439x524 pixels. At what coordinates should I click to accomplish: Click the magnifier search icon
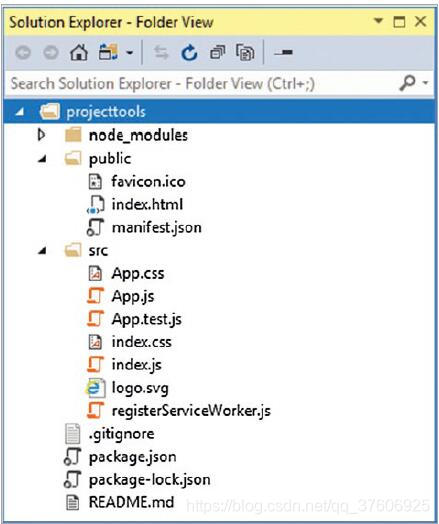click(407, 83)
